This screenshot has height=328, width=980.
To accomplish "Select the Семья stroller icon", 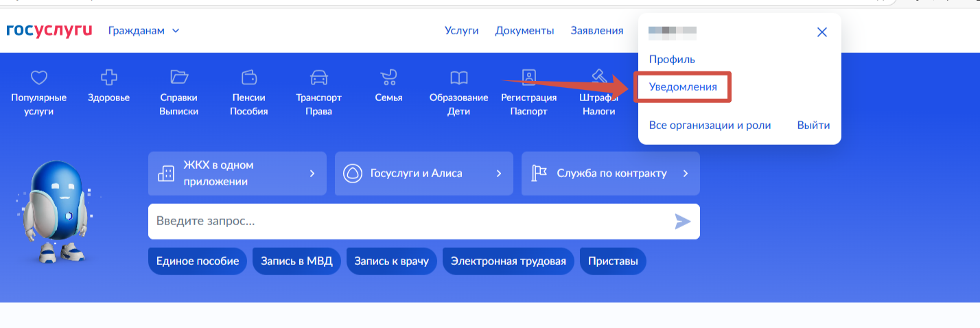I will click(388, 77).
